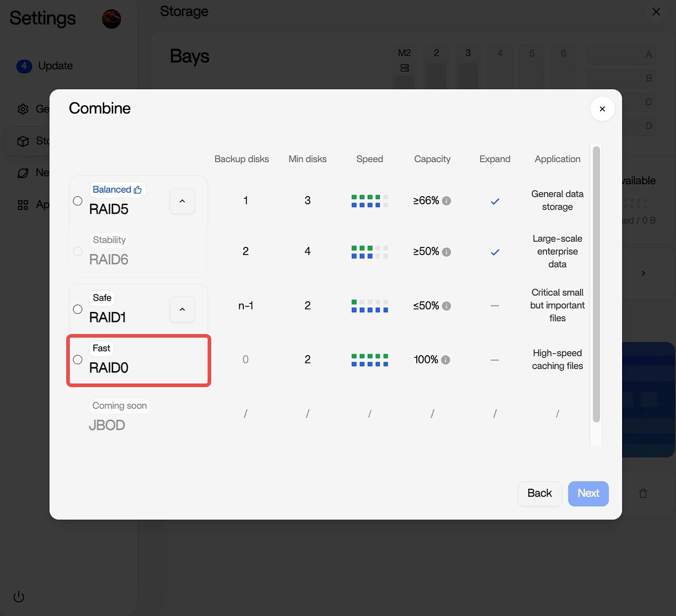Click the M2 disk icon in Bays
The width and height of the screenshot is (676, 616).
pos(404,68)
